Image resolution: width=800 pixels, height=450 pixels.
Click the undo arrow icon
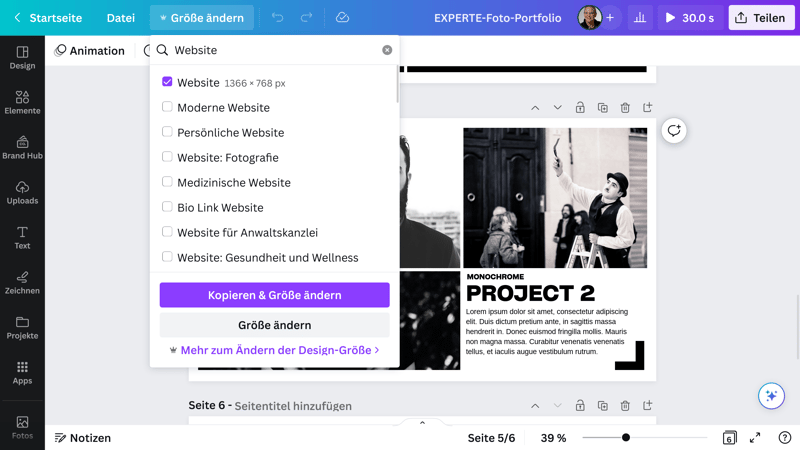[277, 18]
